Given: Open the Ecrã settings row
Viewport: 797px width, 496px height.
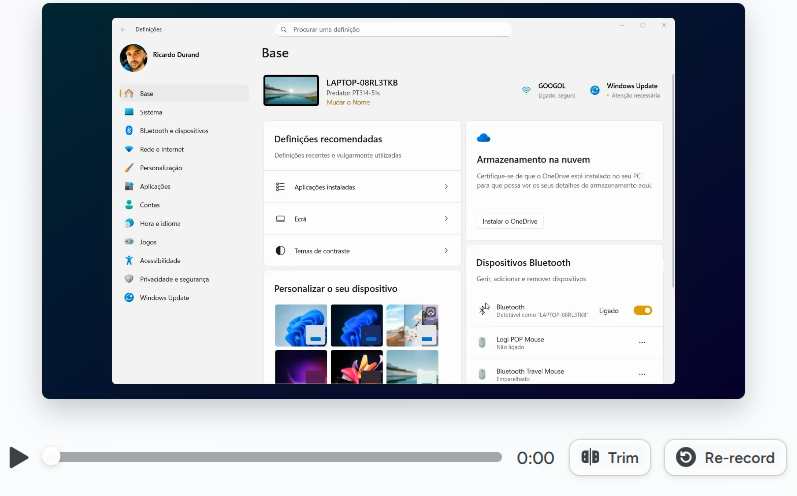Looking at the screenshot, I should [x=361, y=218].
